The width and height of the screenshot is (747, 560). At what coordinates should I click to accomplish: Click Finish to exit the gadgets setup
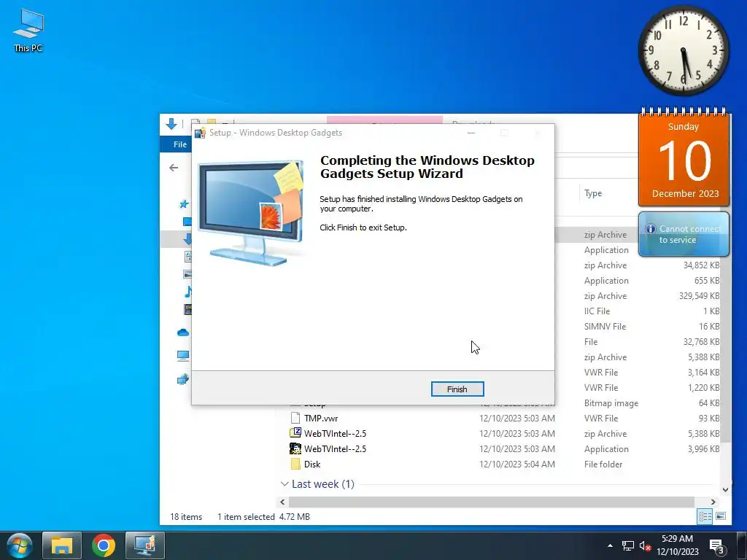(x=457, y=389)
